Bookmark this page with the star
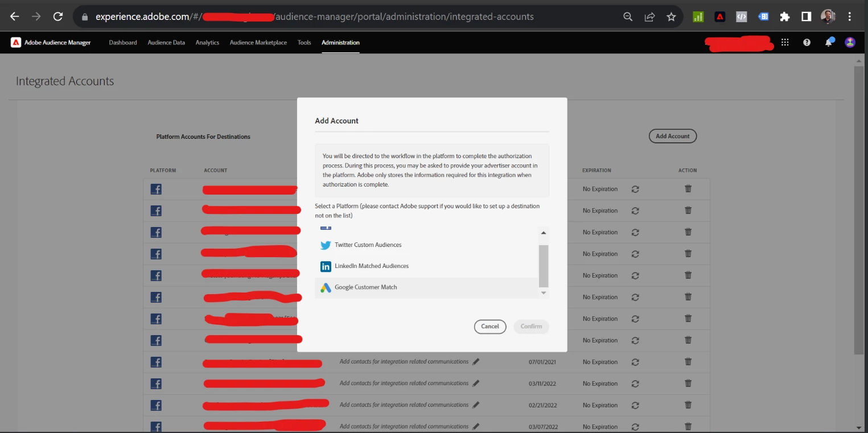 (671, 17)
